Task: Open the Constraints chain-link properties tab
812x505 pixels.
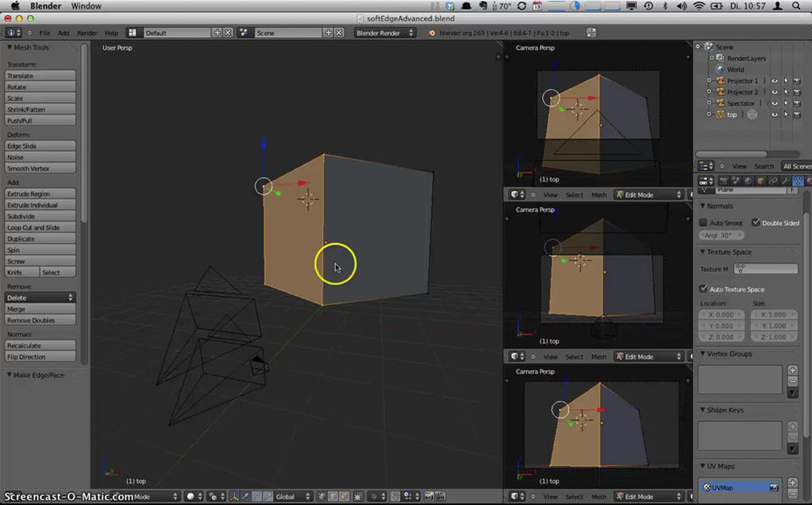Action: 773,181
